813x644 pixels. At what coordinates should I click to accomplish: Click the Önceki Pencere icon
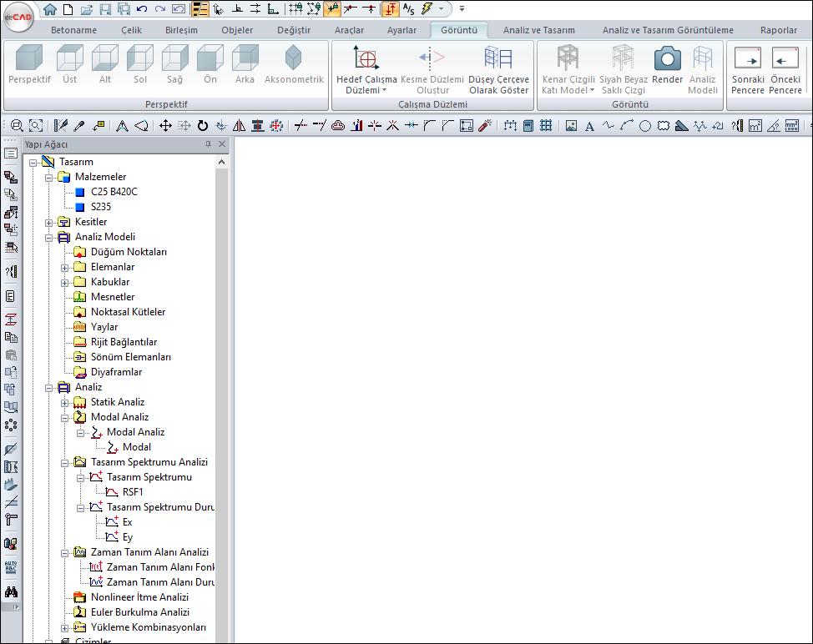tap(785, 59)
